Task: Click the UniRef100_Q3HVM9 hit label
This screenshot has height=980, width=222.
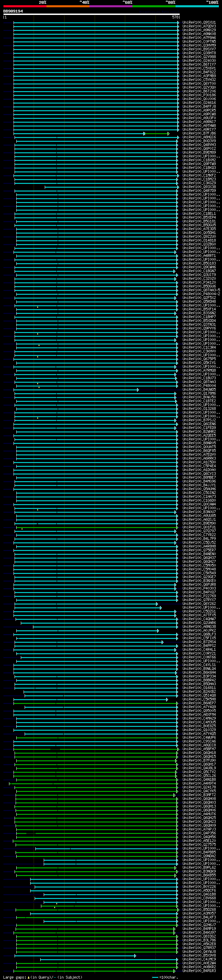Action: [199, 45]
